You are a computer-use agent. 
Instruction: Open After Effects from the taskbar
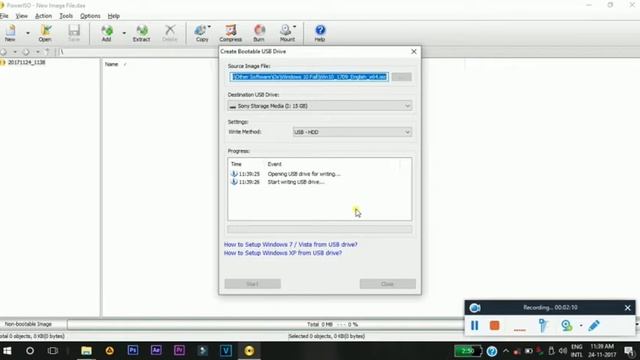pyautogui.click(x=156, y=350)
